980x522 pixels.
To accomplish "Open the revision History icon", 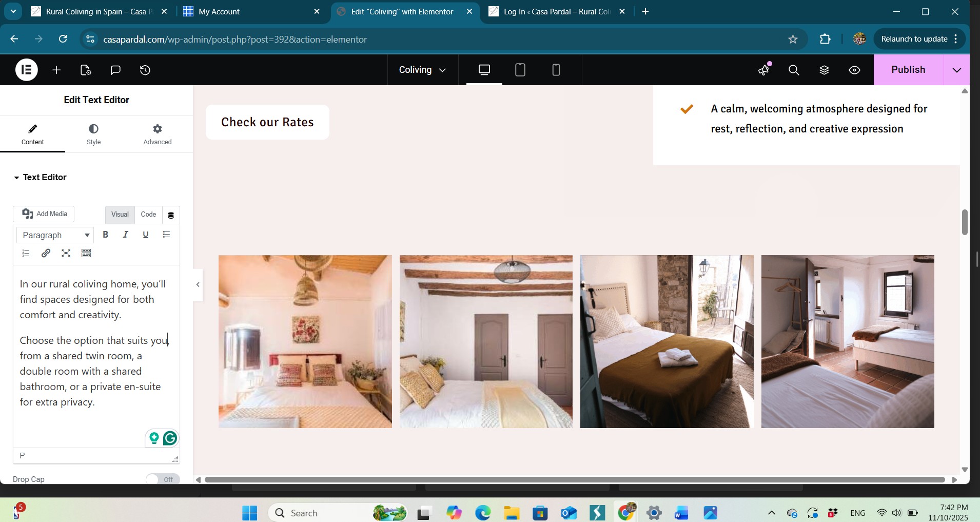I will pos(145,70).
